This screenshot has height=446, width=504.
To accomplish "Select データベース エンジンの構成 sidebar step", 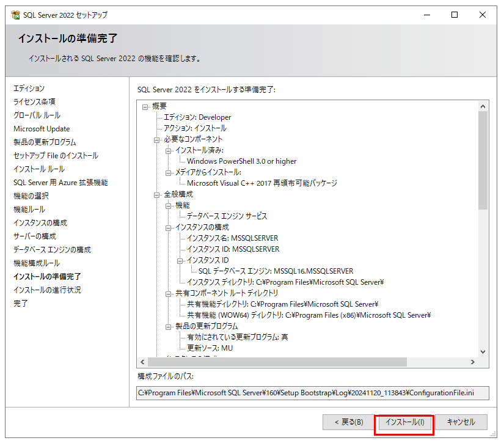I will pyautogui.click(x=52, y=250).
